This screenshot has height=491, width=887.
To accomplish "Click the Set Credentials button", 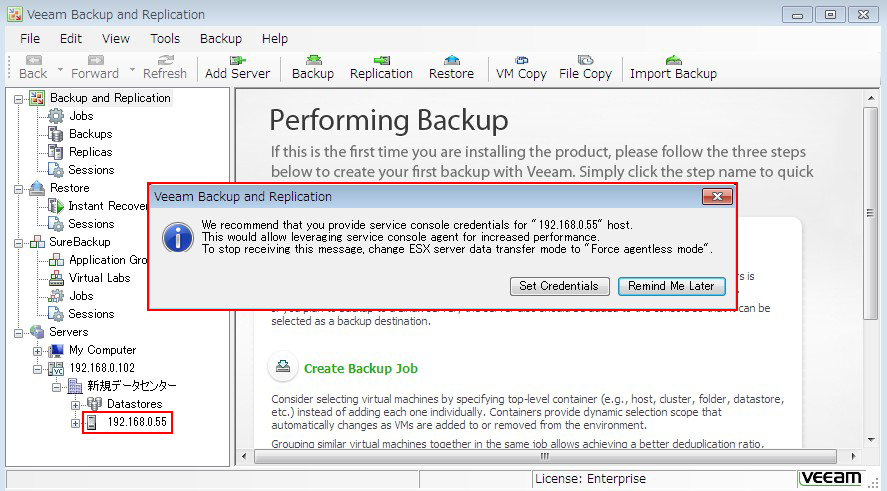I will 559,286.
